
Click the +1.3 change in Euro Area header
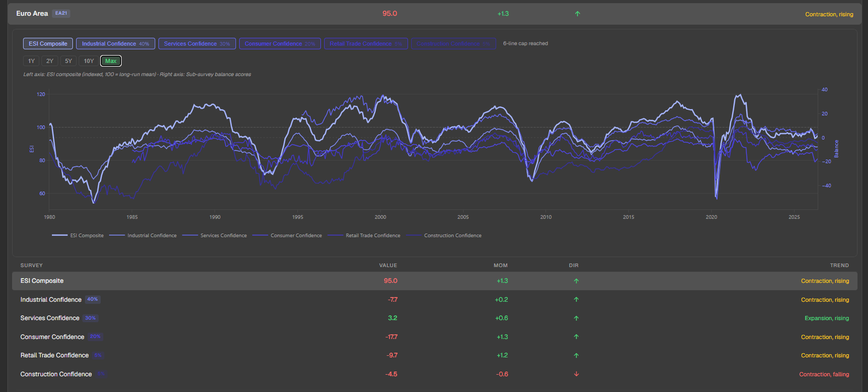(503, 14)
